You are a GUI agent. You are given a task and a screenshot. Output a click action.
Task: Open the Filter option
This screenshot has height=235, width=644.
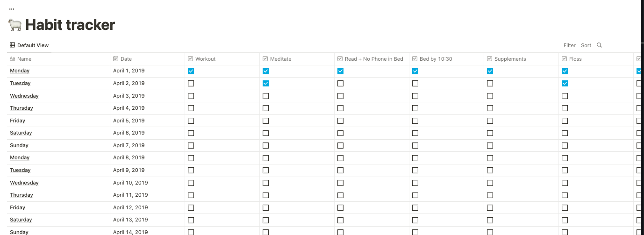tap(569, 45)
